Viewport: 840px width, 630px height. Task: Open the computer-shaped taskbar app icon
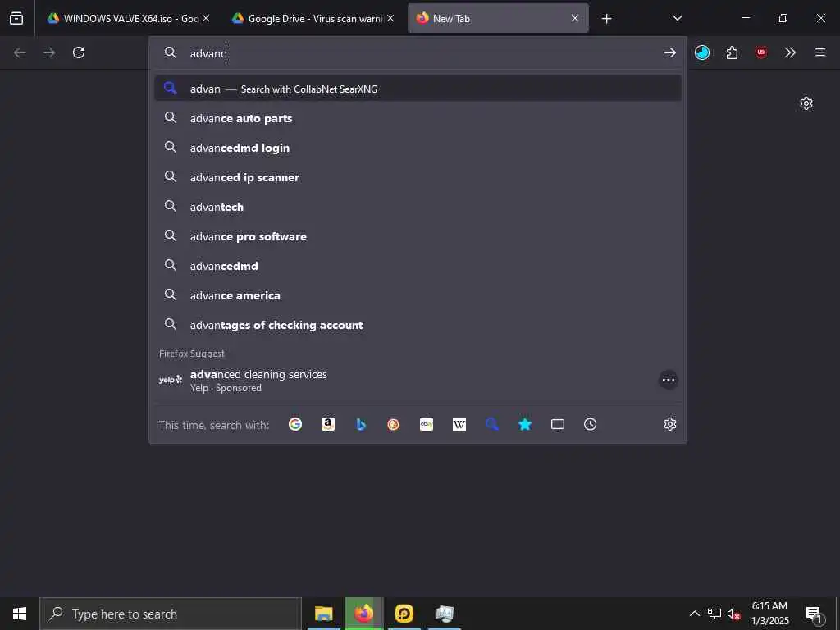coord(444,614)
